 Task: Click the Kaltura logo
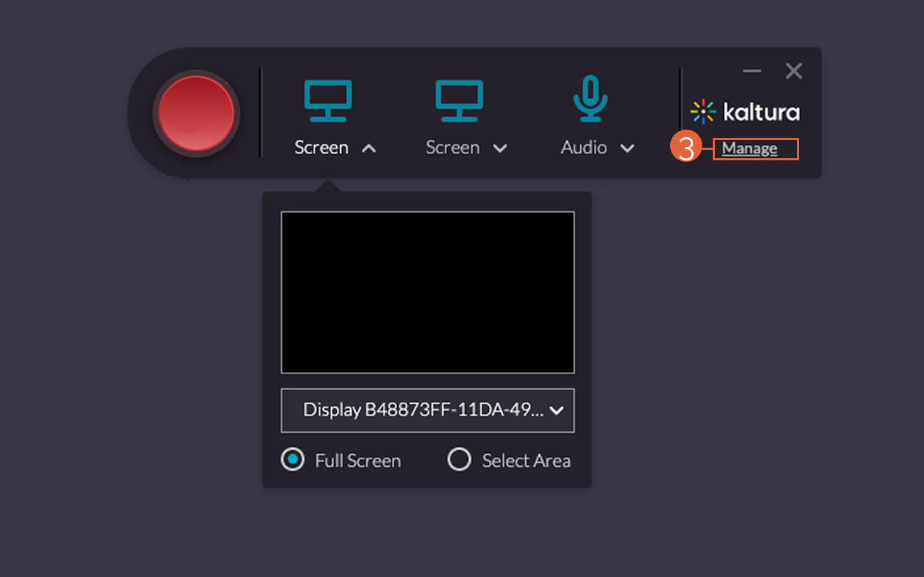[745, 111]
